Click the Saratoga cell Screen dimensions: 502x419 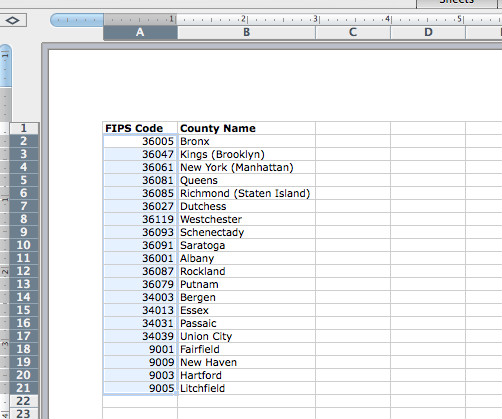pyautogui.click(x=246, y=245)
